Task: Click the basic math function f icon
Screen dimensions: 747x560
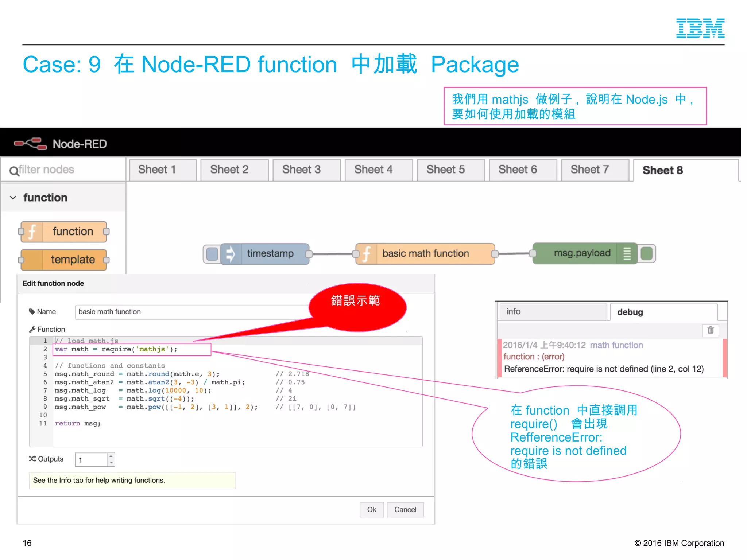Action: [x=366, y=254]
